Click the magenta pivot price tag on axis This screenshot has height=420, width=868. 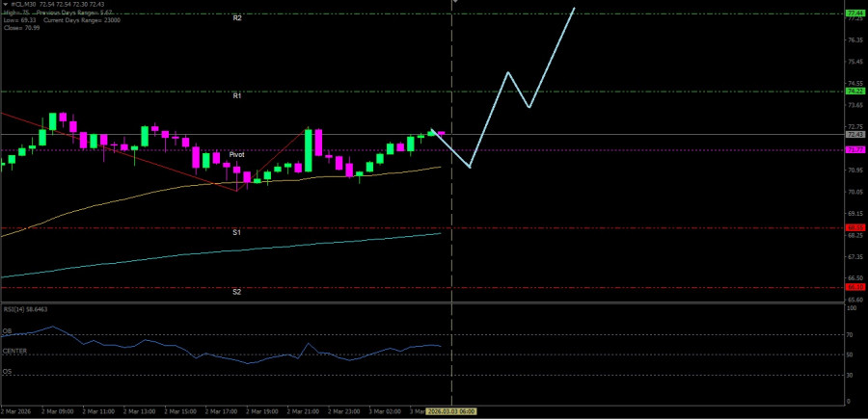[854, 150]
